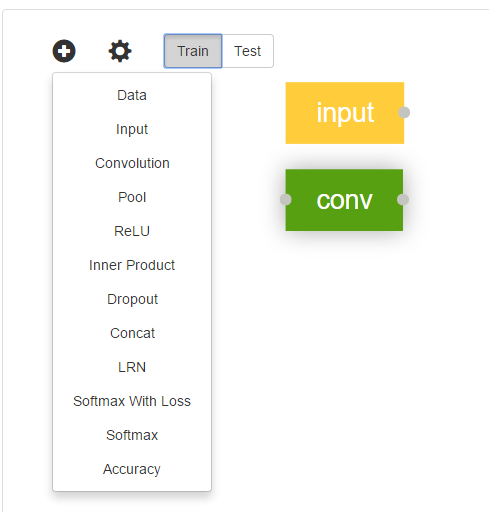The width and height of the screenshot is (489, 512).
Task: Add Softmax With Loss layer
Action: 132,401
